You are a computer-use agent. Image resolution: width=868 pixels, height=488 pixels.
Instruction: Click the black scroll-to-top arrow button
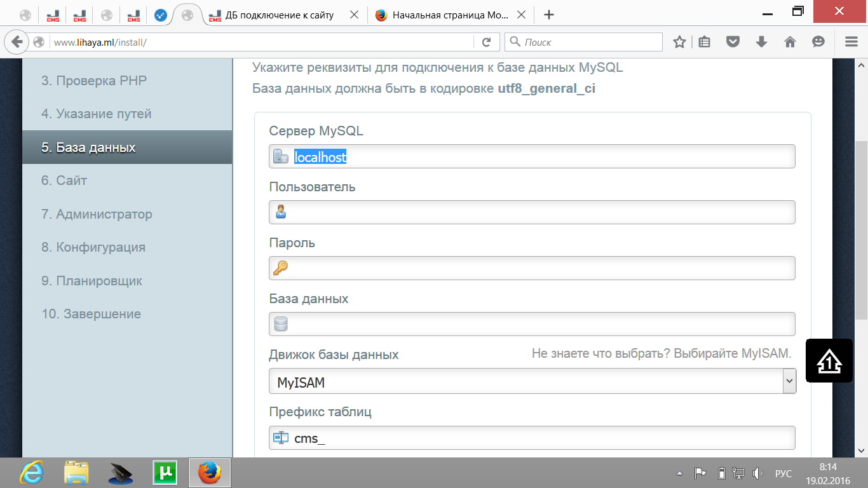(x=829, y=361)
